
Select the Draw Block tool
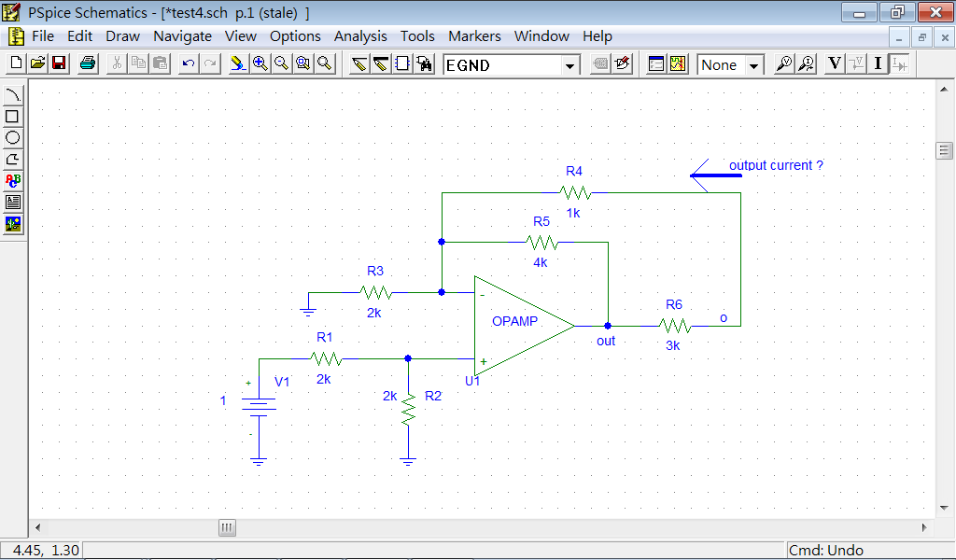click(402, 63)
